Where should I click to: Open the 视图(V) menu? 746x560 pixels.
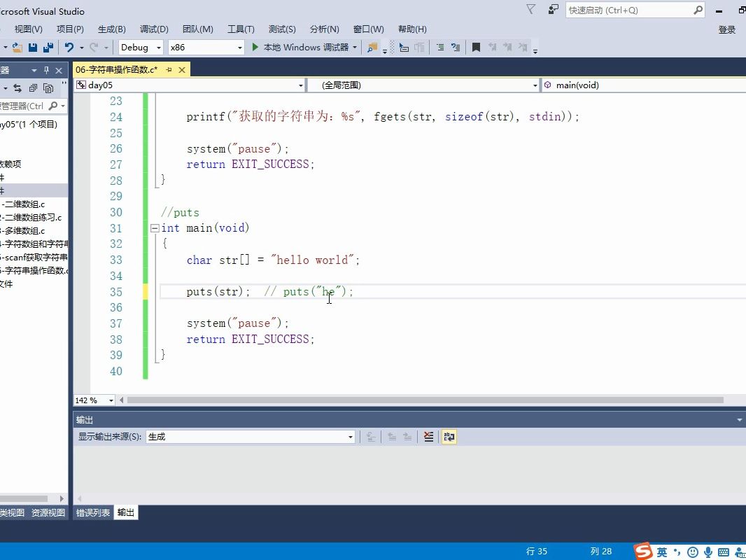pos(28,29)
